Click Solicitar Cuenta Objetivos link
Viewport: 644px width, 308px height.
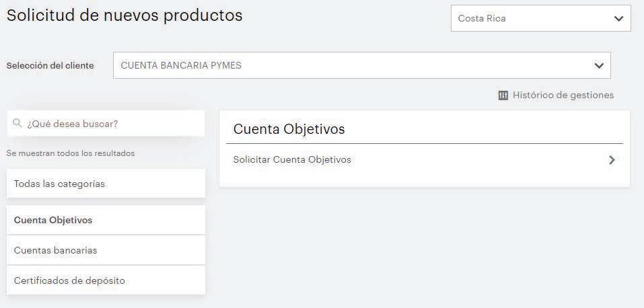(x=292, y=160)
